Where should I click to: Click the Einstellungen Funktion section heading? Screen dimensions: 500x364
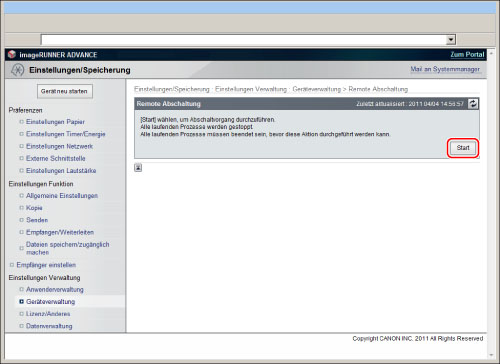click(x=41, y=184)
